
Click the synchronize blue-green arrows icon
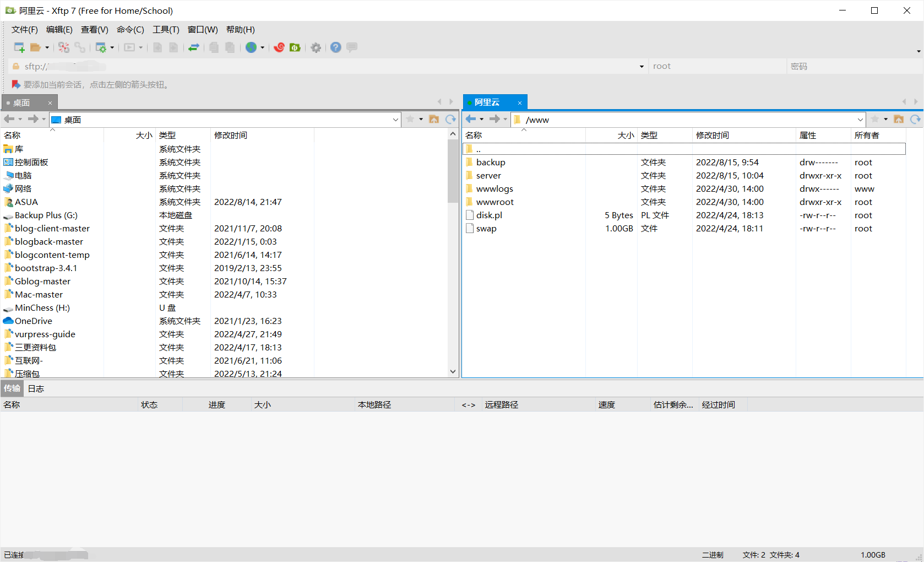[194, 47]
